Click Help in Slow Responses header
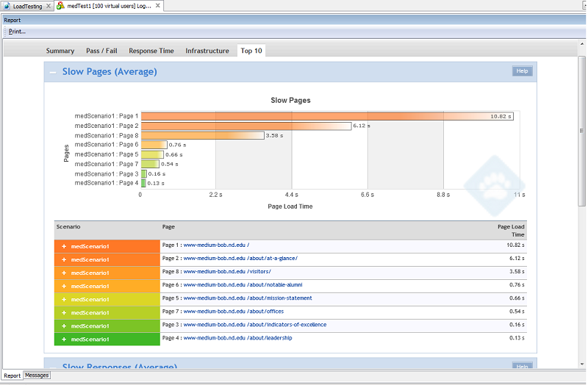588x385 pixels. click(x=522, y=366)
